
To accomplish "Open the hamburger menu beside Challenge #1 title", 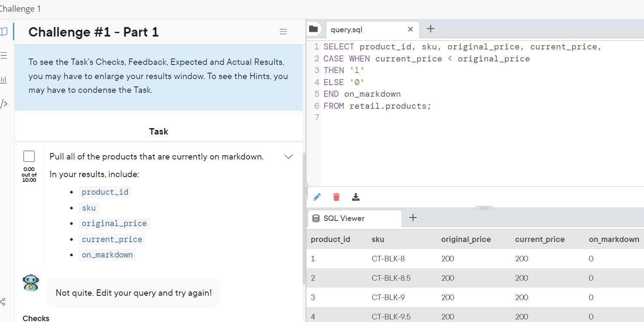I will (x=283, y=31).
